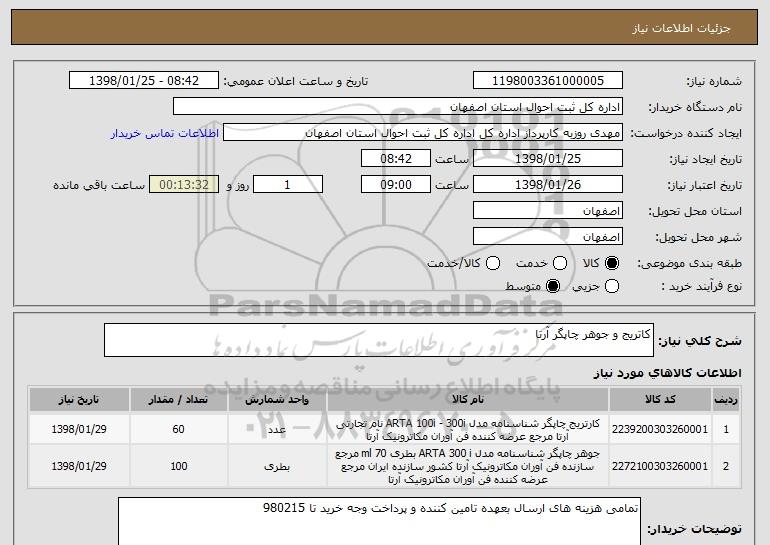Click the تاریخ اعتبار نیاز label
Viewport: 770px width, 545px height.
pyautogui.click(x=705, y=185)
